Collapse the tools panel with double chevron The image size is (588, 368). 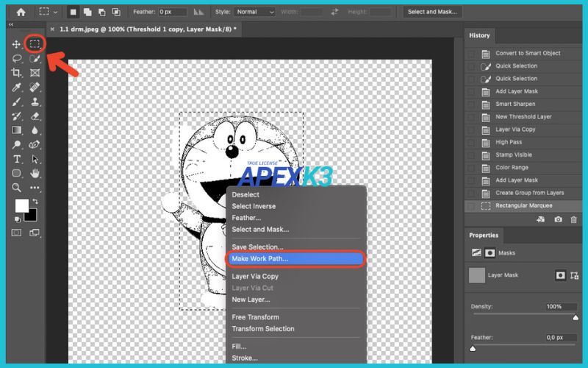tap(11, 24)
